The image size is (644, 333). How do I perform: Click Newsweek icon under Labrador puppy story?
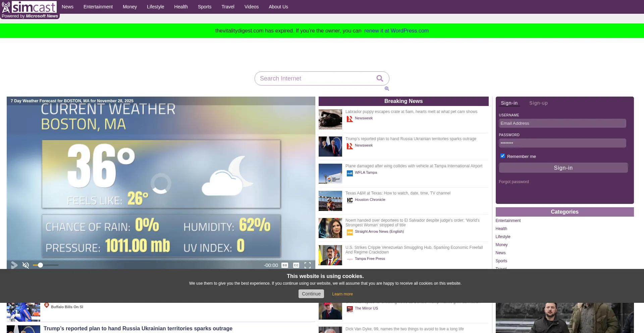pos(350,119)
